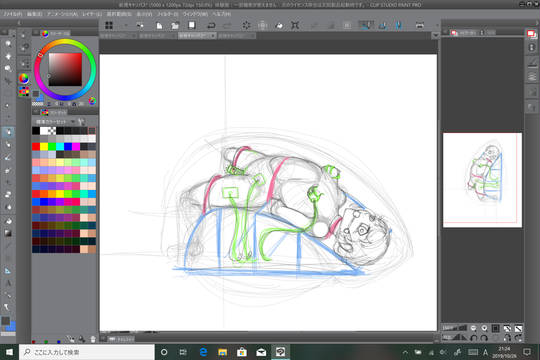Open the Window menu
This screenshot has width=540, height=360.
(195, 14)
